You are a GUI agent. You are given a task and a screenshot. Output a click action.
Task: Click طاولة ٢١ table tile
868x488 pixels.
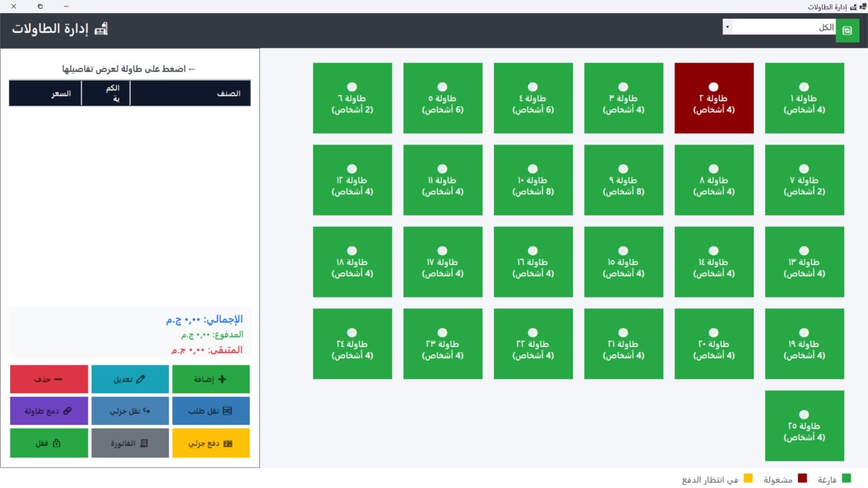624,344
